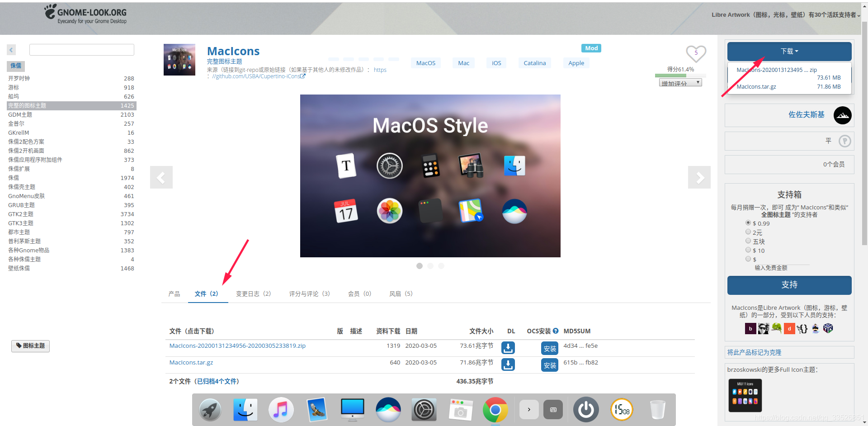Click the sidebar search input field
The height and width of the screenshot is (426, 868).
(82, 50)
